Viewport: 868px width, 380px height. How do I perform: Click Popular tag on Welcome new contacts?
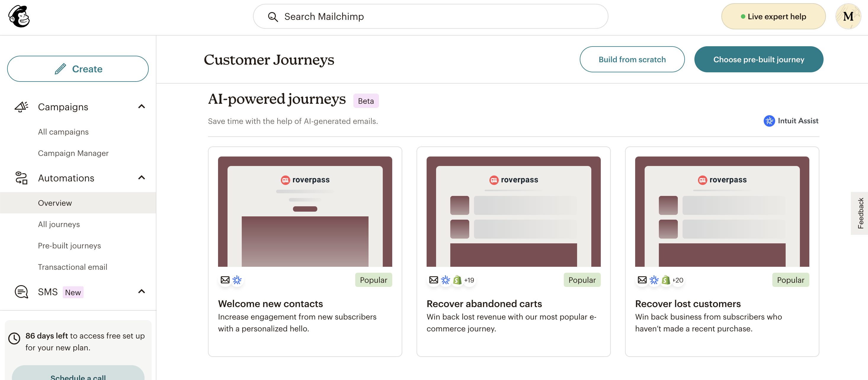pos(373,280)
